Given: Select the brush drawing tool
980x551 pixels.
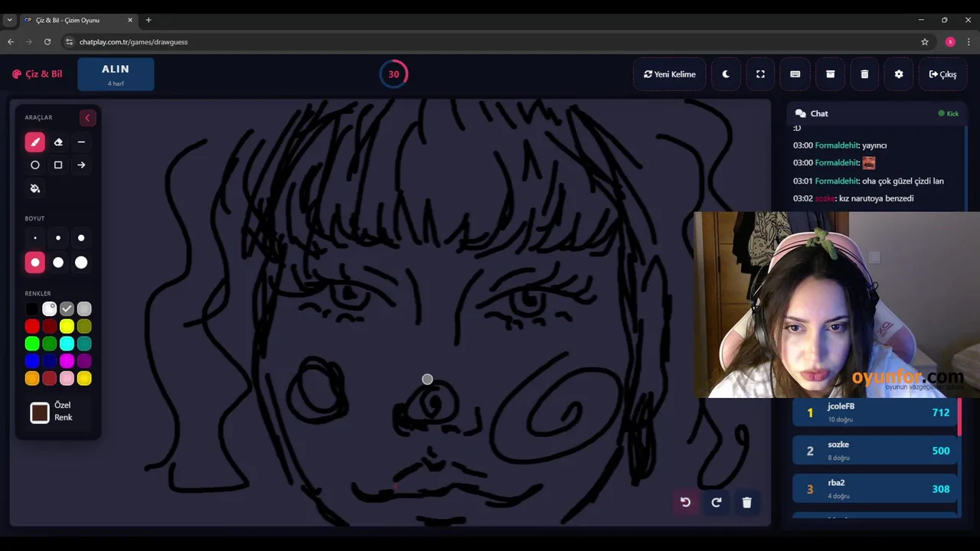Looking at the screenshot, I should point(35,142).
